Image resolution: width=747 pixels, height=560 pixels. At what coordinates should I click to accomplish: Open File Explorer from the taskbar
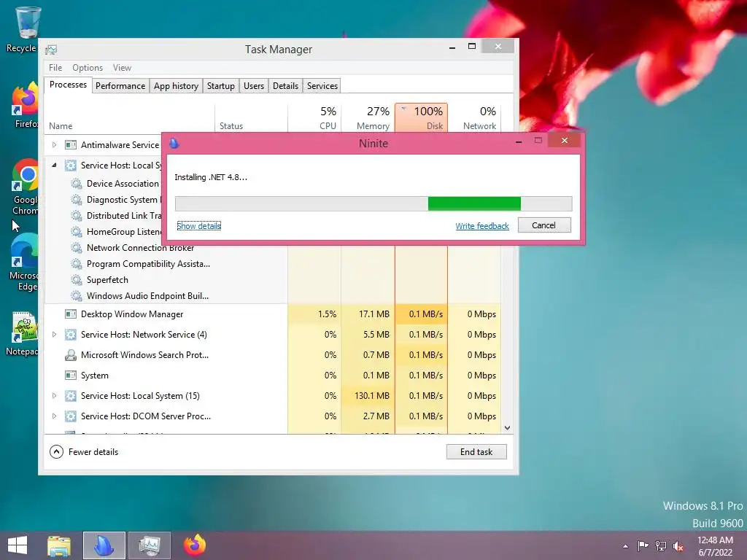(59, 545)
